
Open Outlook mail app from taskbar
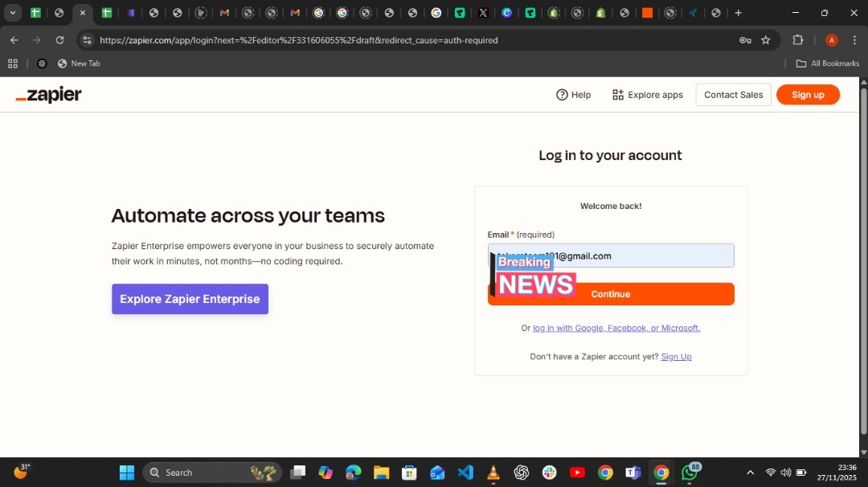click(437, 473)
